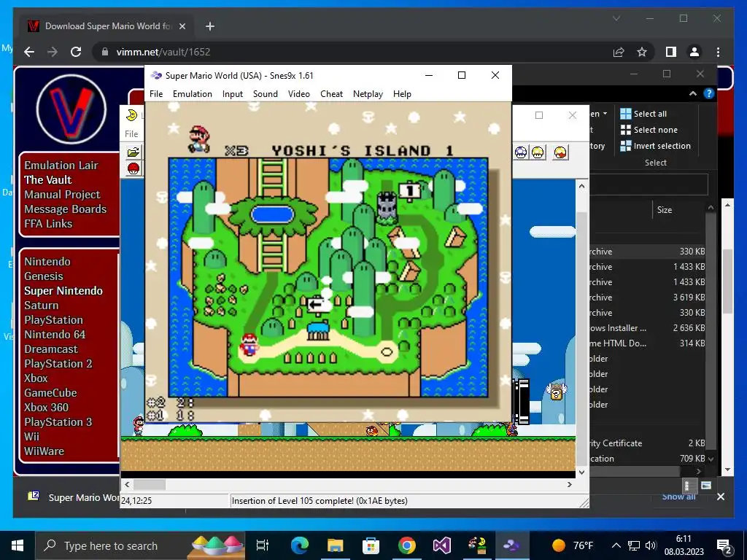747x560 pixels.
Task: Click the Snes9x title bar icon
Action: tap(156, 75)
